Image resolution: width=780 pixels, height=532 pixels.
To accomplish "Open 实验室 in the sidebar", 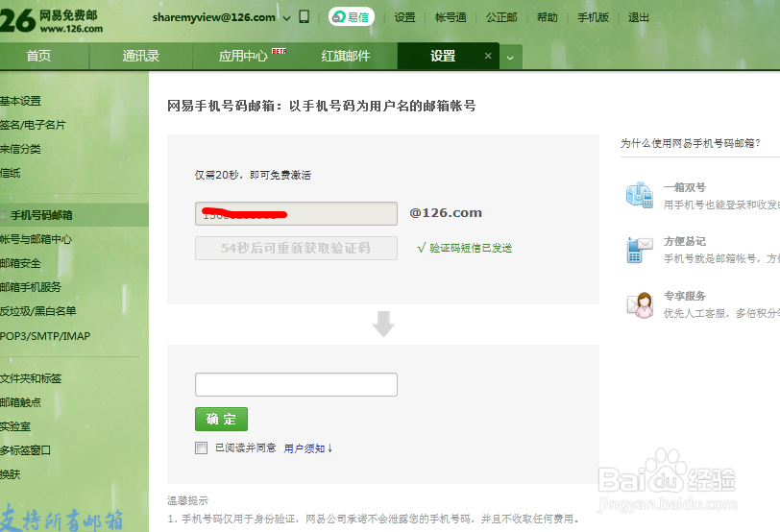I will click(15, 426).
